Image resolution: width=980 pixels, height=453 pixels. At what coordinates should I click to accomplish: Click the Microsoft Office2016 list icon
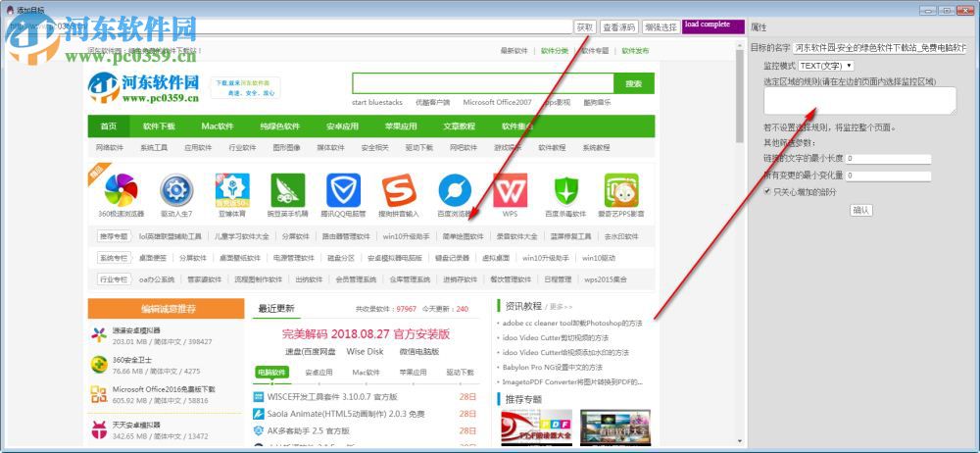coord(99,393)
